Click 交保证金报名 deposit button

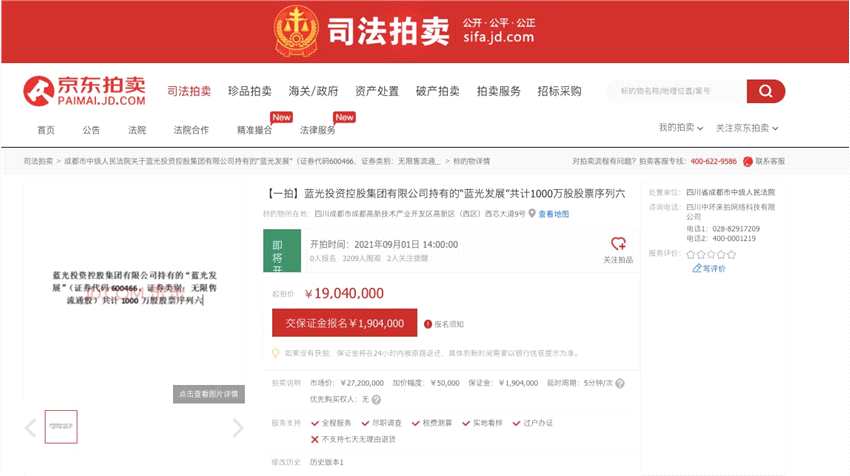(x=344, y=323)
